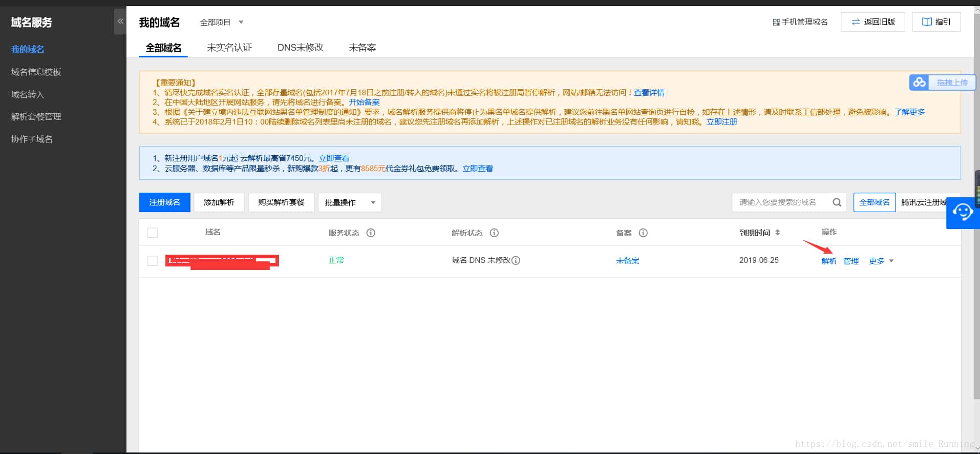Click the 注册域名 button

coord(164,202)
